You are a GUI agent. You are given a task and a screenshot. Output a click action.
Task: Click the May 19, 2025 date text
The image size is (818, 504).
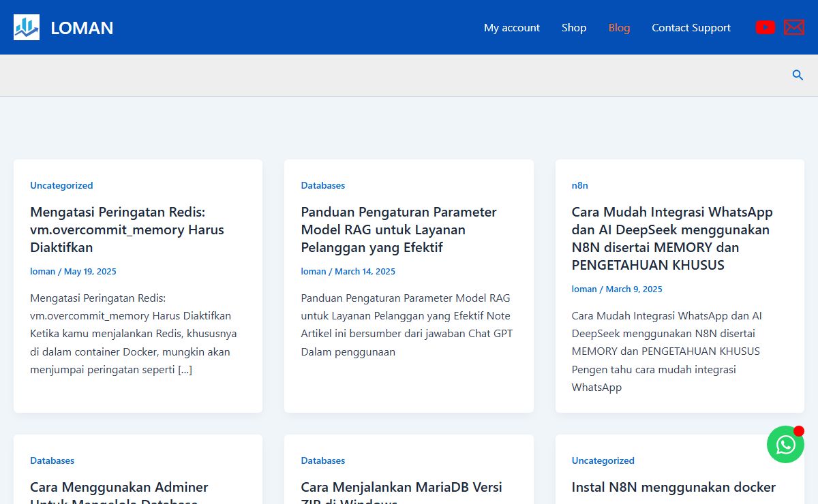click(90, 271)
